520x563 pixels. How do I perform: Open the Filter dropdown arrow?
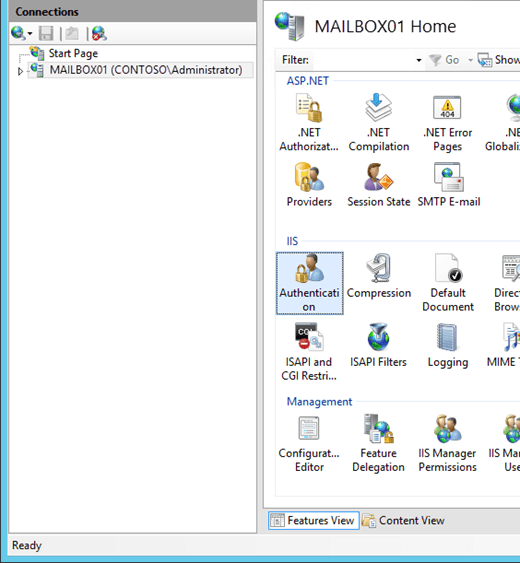point(419,60)
